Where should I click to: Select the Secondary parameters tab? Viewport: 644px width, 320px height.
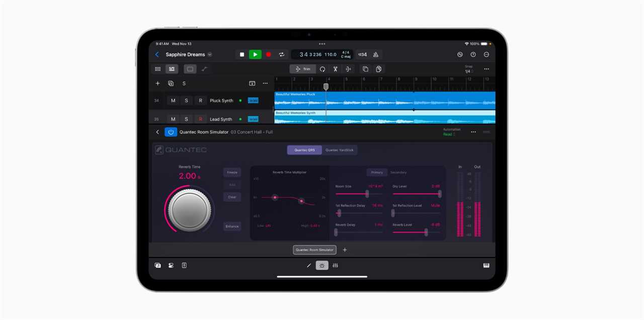[398, 173]
